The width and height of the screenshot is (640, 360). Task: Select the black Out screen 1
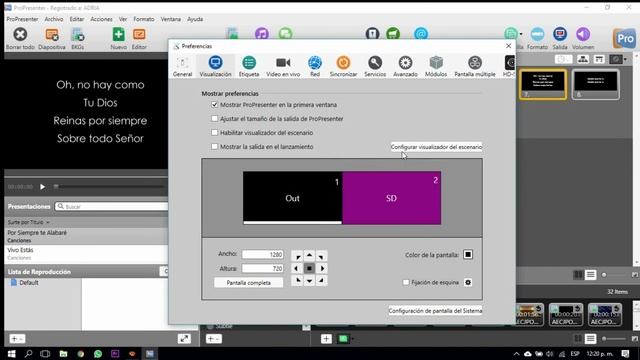pyautogui.click(x=293, y=198)
